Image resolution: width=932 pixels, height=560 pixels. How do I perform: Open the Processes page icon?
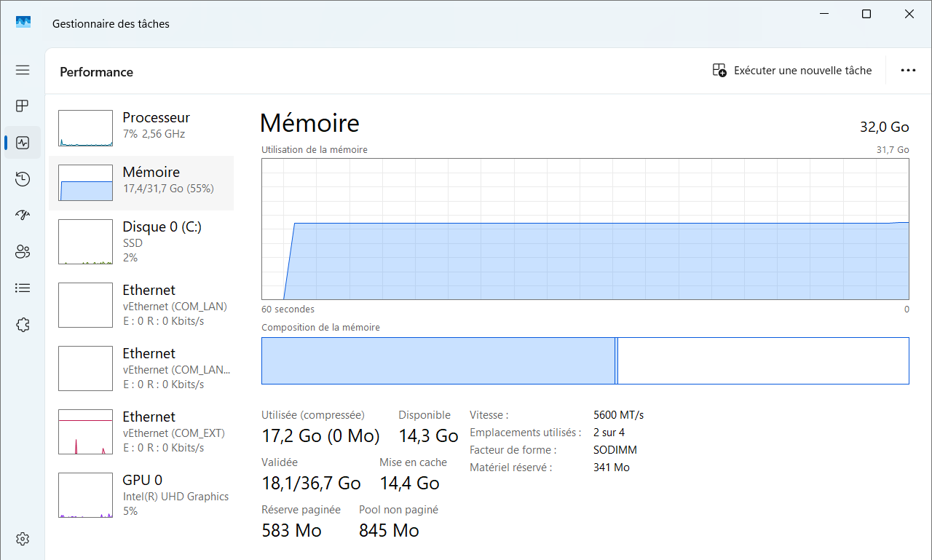click(23, 106)
